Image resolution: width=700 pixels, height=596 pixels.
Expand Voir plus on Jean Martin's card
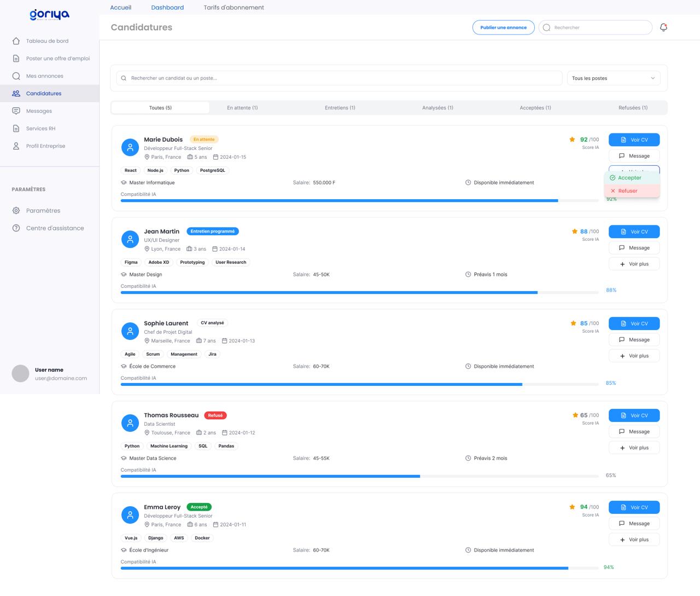[x=634, y=264]
